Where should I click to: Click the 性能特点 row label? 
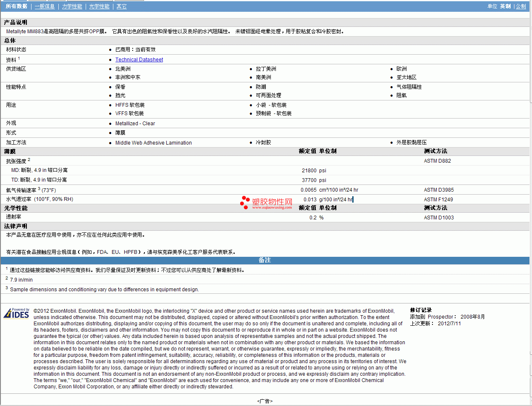[16, 87]
